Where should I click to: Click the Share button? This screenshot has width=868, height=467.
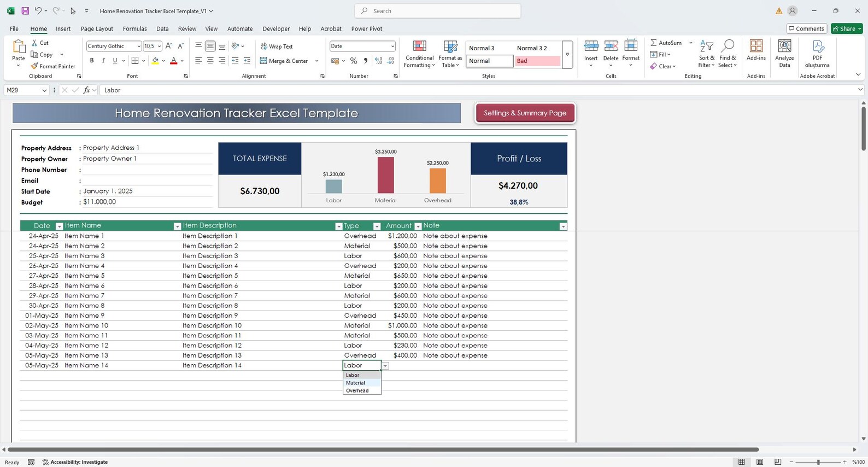click(847, 28)
